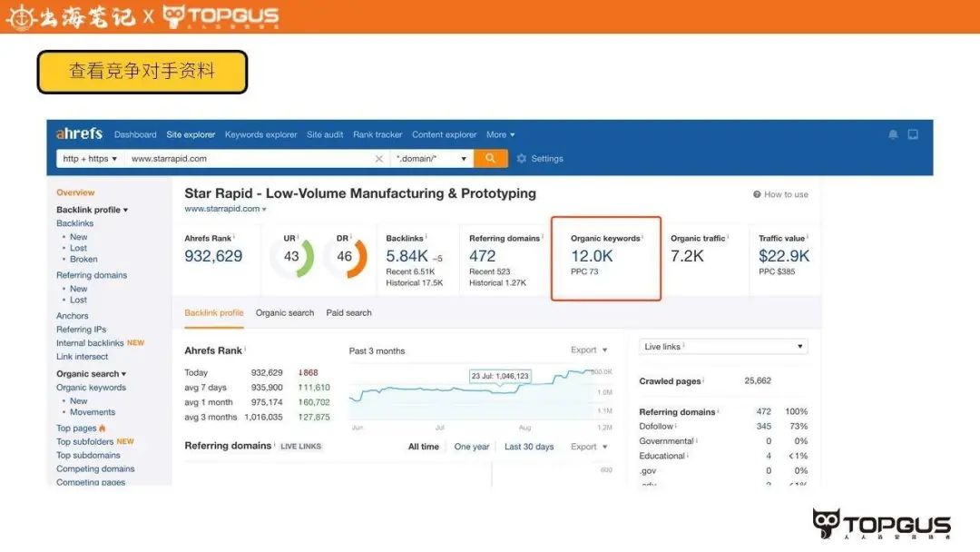Click the 23 Jul chart tooltip
This screenshot has height=552, width=980.
[x=500, y=376]
